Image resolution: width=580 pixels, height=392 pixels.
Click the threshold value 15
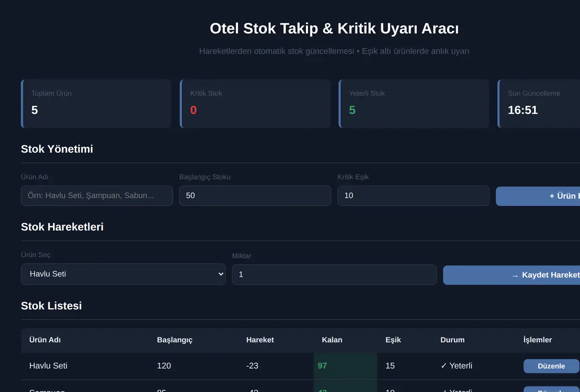click(x=390, y=366)
